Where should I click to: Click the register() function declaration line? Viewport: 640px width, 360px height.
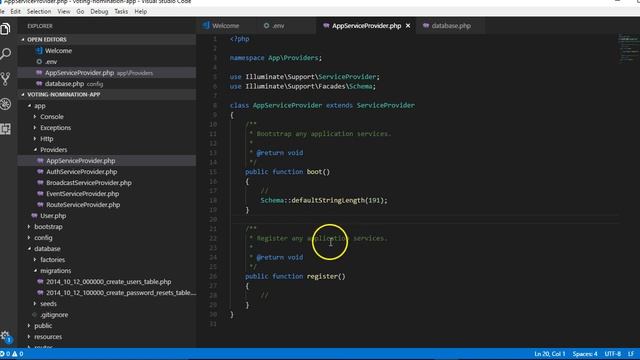(x=295, y=276)
